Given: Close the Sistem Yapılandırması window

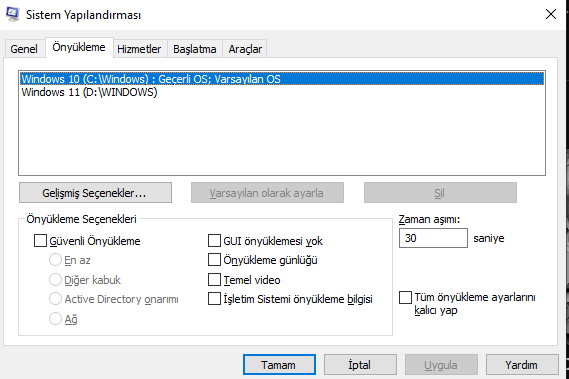Looking at the screenshot, I should pyautogui.click(x=550, y=14).
